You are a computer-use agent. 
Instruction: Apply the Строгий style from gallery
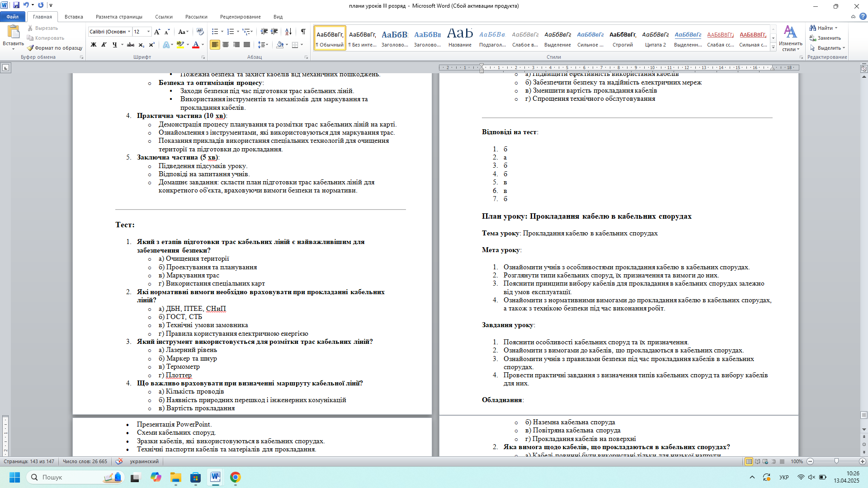tap(623, 38)
